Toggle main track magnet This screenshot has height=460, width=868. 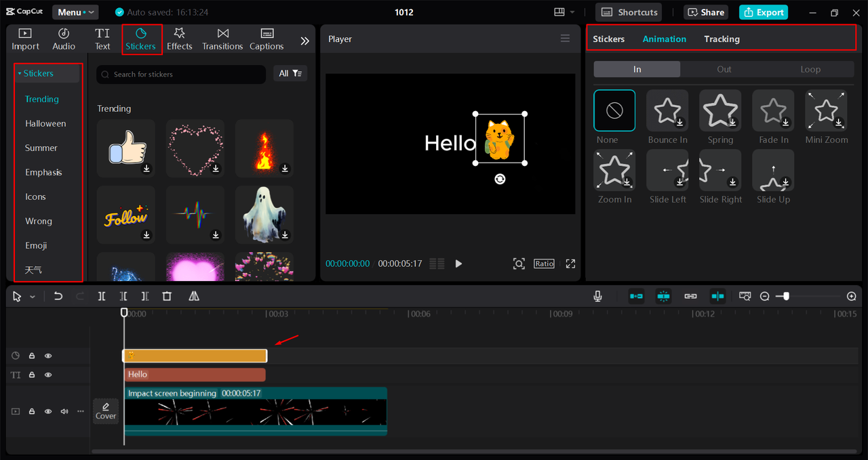[636, 296]
